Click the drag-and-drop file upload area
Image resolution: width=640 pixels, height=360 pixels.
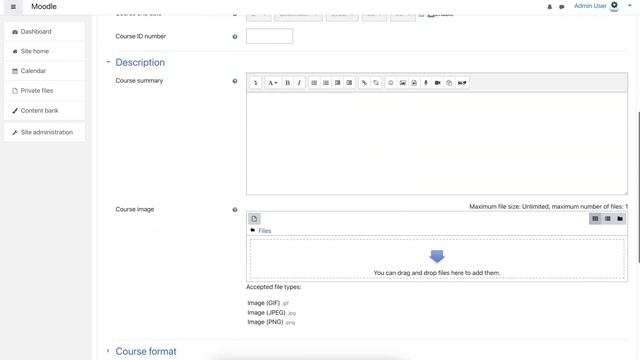pyautogui.click(x=437, y=259)
